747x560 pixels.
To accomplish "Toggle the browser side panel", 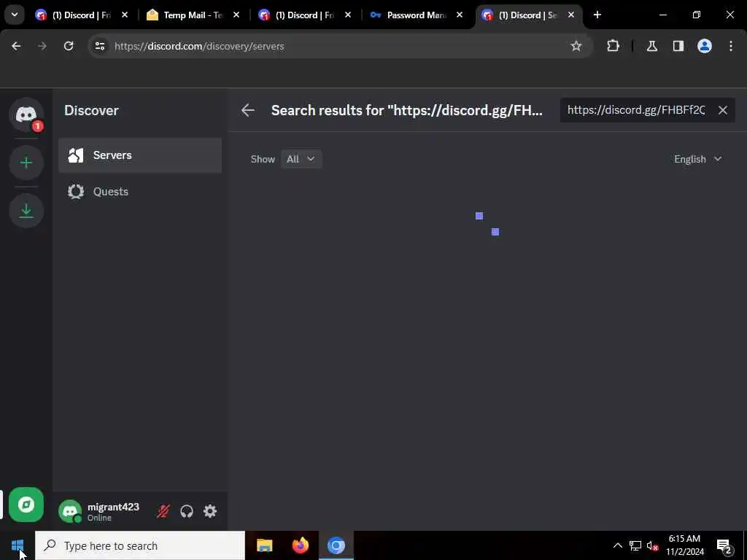I will pos(678,46).
